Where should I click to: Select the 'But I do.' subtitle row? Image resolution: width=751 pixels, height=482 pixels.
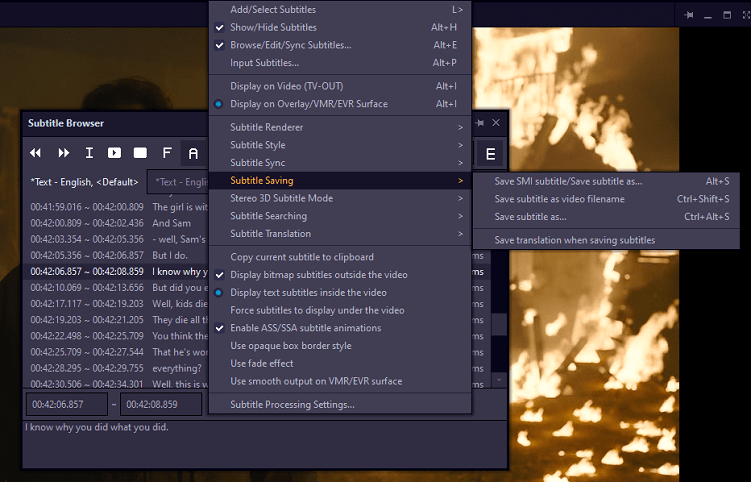(x=116, y=255)
